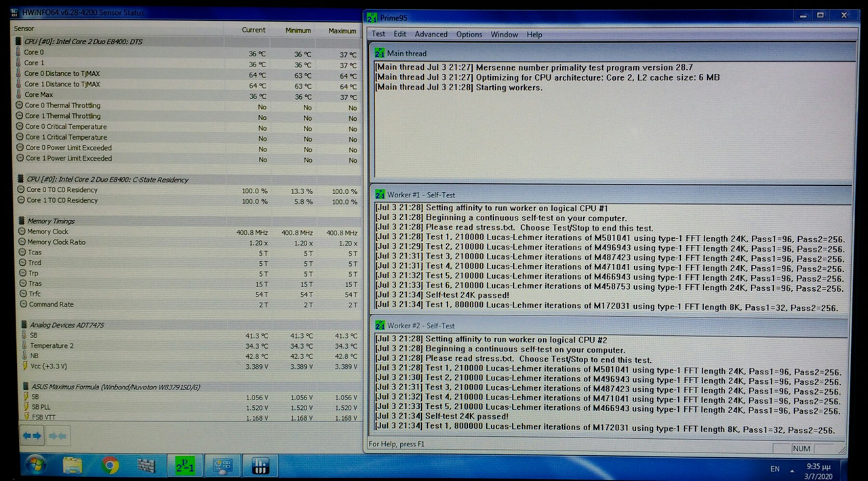This screenshot has width=868, height=481.
Task: Click the thermometer icon beside NB
Action: point(25,355)
